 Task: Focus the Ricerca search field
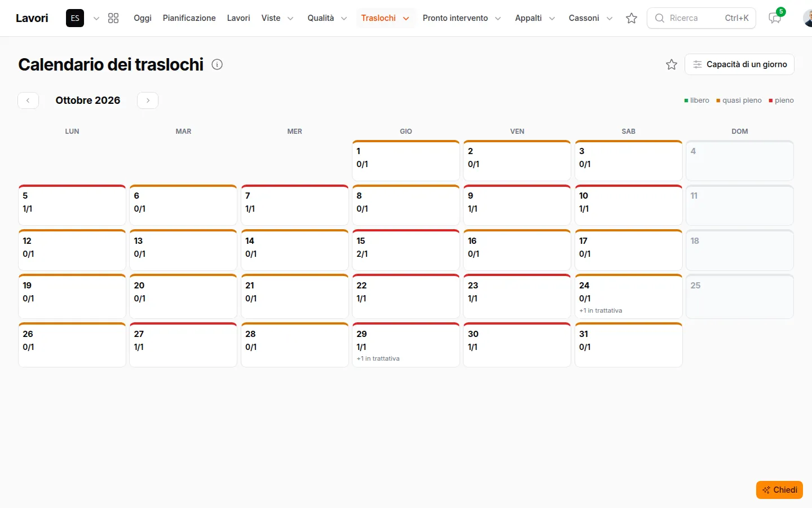701,18
